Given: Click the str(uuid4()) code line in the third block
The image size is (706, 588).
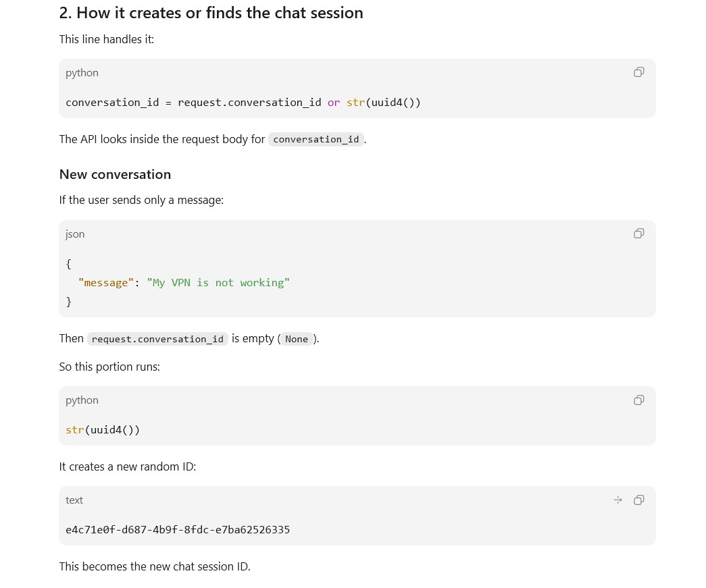Looking at the screenshot, I should pos(103,430).
